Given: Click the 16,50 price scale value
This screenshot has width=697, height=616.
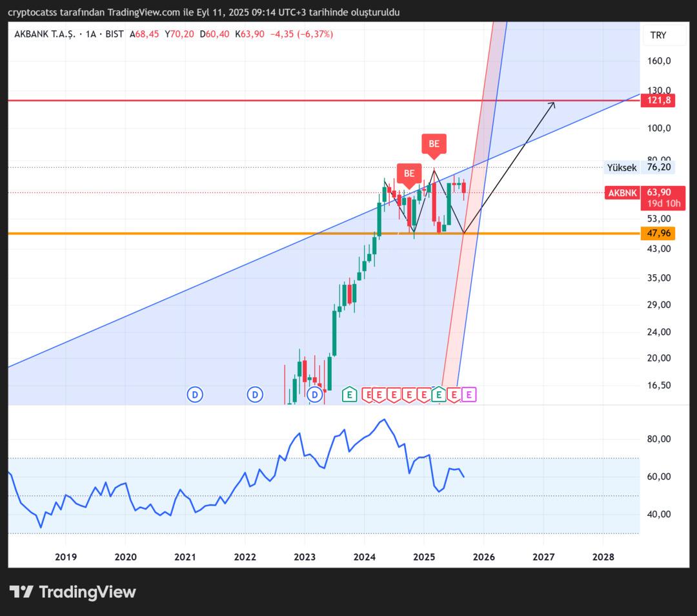Looking at the screenshot, I should [659, 385].
